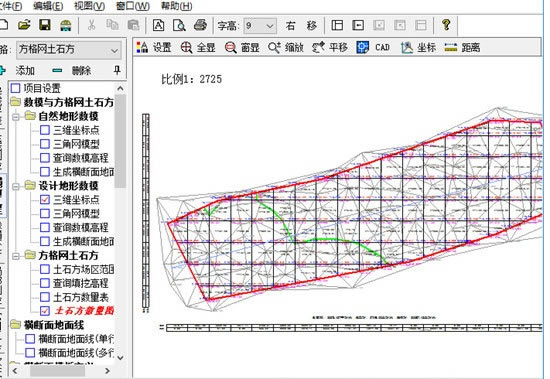Export drawing with the CAD icon
The width and height of the screenshot is (550, 379).
point(362,47)
